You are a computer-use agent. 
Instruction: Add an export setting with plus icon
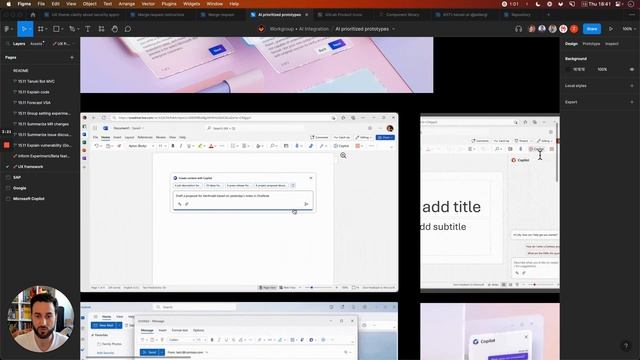coord(632,102)
